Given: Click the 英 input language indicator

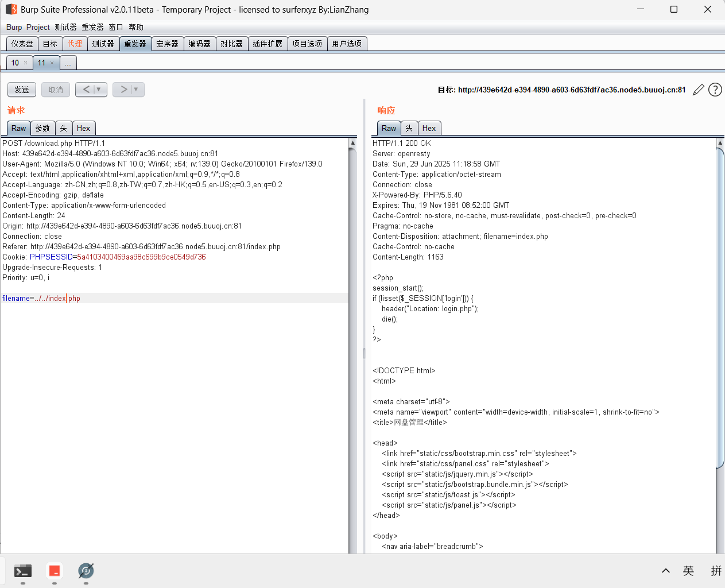Looking at the screenshot, I should [x=688, y=571].
